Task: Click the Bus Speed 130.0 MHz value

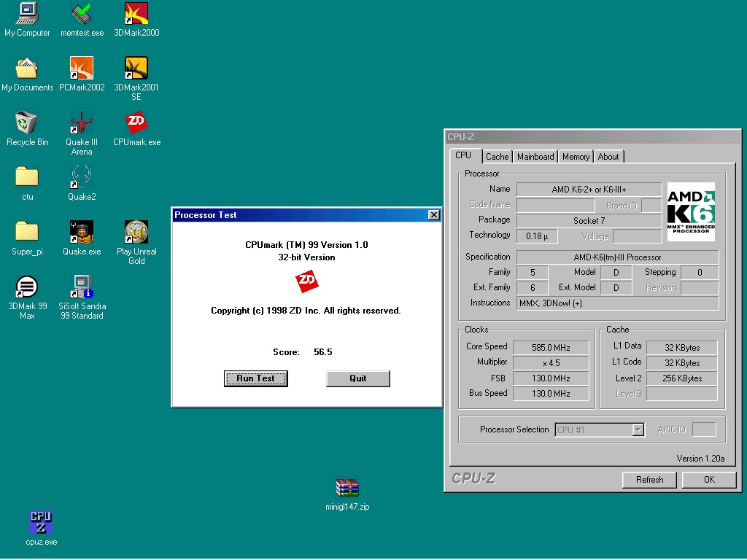Action: [x=551, y=393]
